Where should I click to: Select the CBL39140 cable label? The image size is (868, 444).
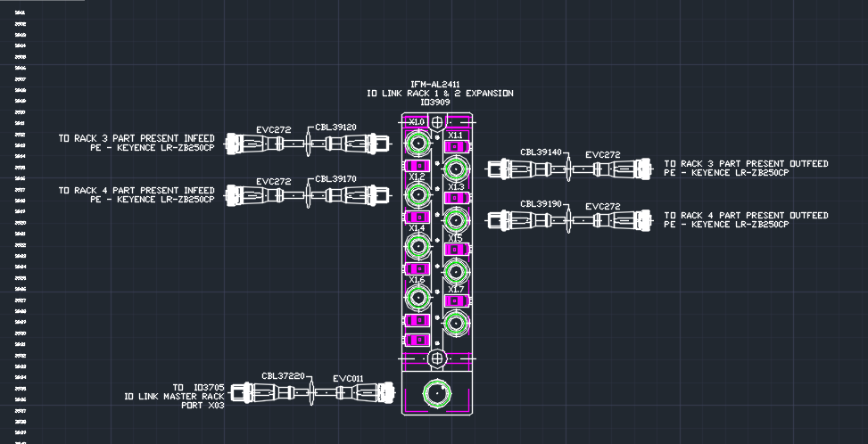(x=541, y=152)
